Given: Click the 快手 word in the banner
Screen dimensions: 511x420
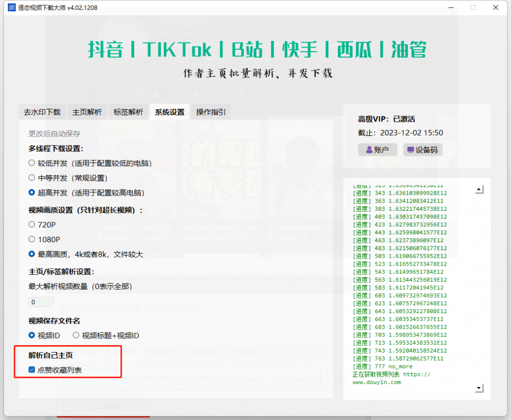Looking at the screenshot, I should (x=300, y=49).
